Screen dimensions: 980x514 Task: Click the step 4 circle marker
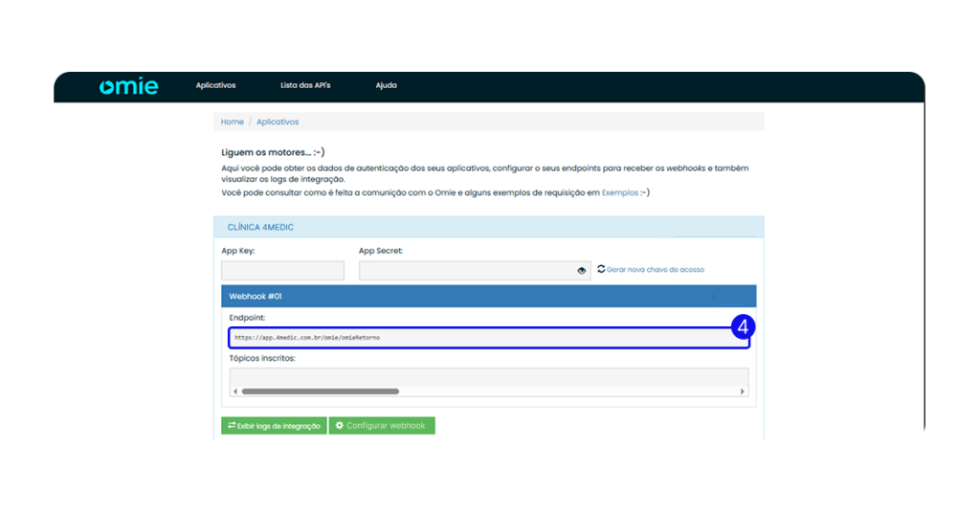pos(744,327)
